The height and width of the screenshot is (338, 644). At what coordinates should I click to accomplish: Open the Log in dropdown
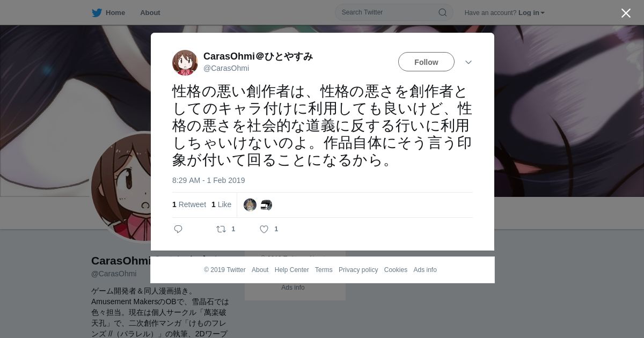(x=531, y=13)
